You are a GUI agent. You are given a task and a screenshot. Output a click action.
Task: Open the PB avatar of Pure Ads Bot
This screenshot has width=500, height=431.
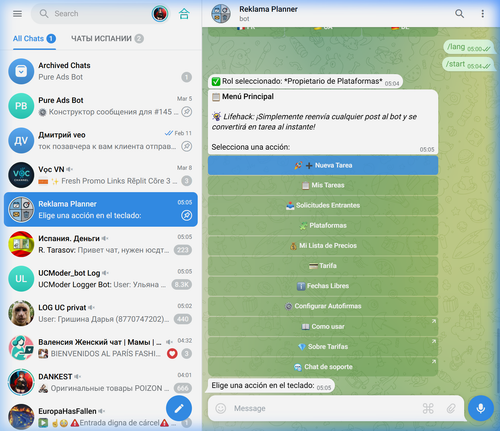tap(21, 106)
